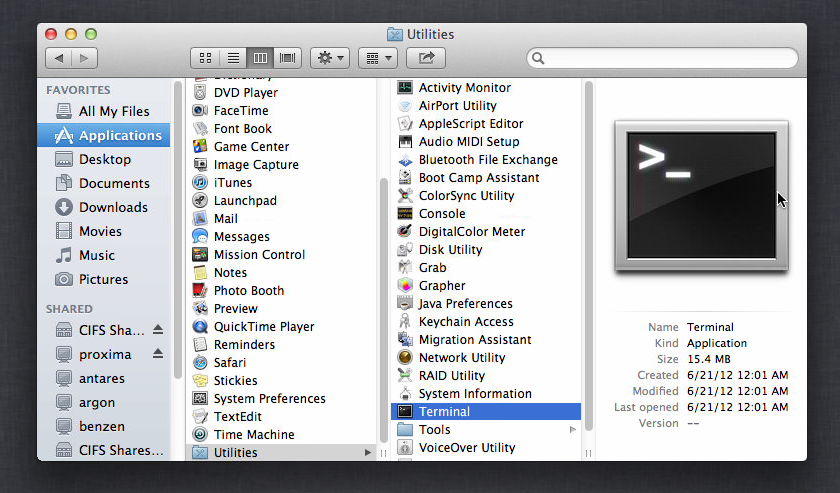
Task: Click the Keychain Access icon
Action: click(405, 322)
